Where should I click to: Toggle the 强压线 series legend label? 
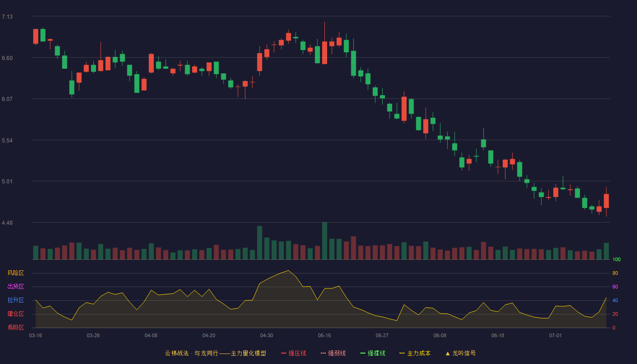[x=298, y=353]
